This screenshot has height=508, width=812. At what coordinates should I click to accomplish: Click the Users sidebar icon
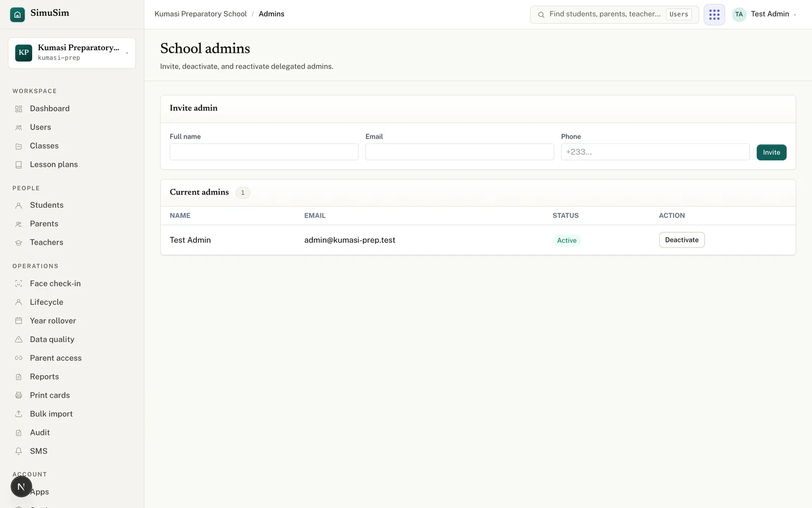pyautogui.click(x=19, y=128)
